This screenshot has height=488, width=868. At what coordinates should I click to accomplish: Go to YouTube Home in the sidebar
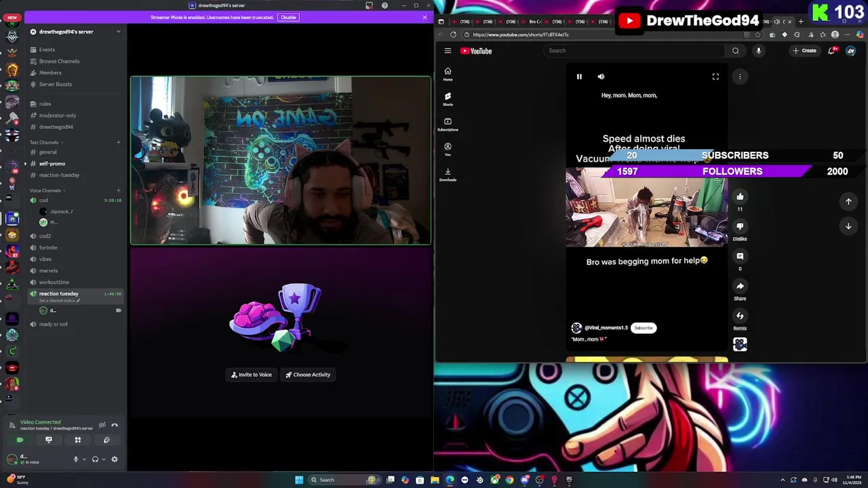(448, 74)
